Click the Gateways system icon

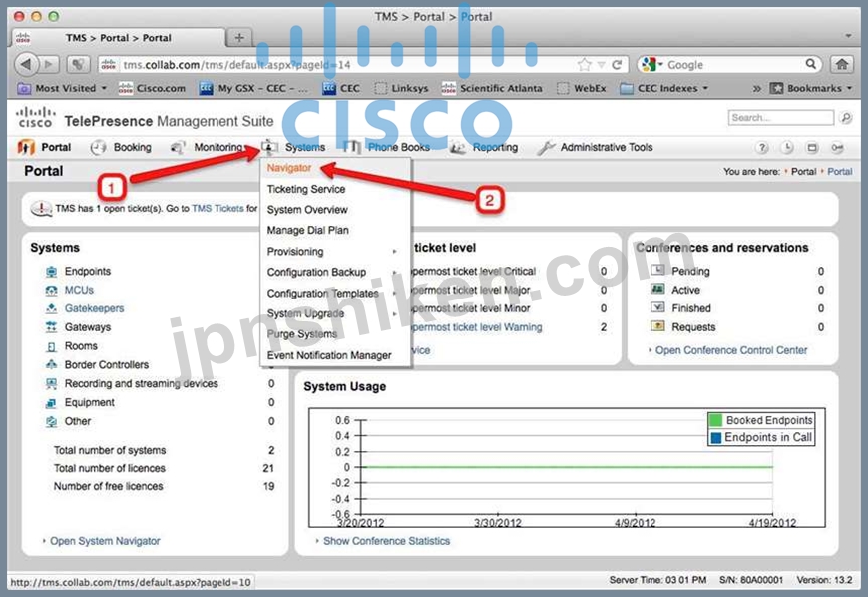[52, 327]
